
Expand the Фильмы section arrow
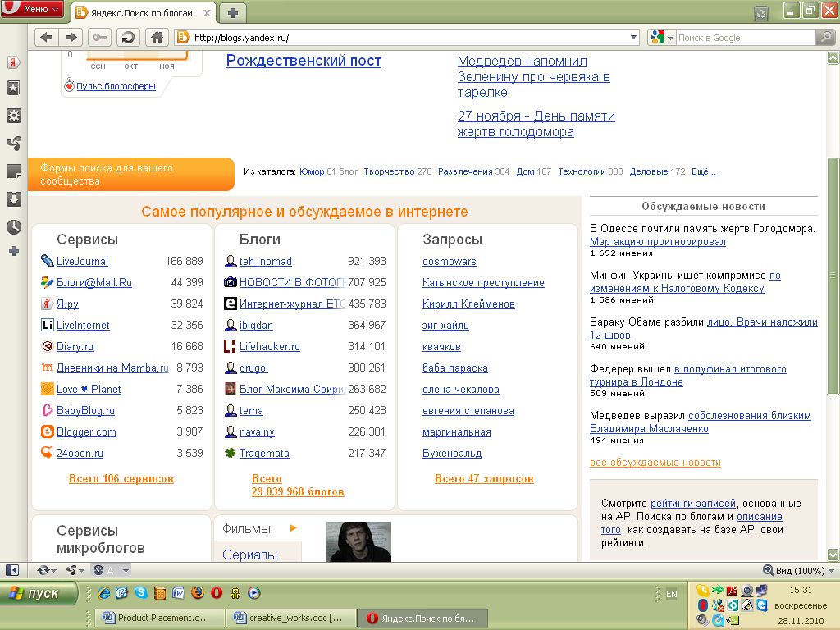[293, 528]
